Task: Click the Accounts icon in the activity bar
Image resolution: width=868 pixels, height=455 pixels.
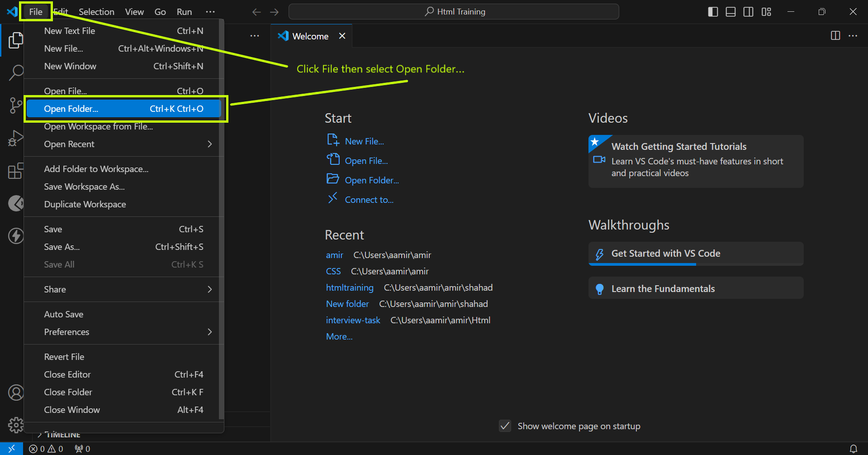Action: 16,393
